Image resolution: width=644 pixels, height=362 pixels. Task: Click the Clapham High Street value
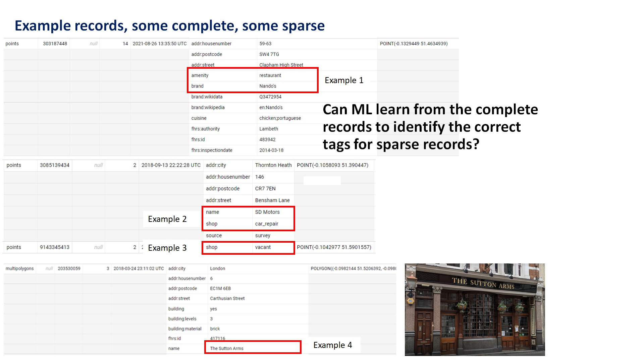(x=281, y=65)
